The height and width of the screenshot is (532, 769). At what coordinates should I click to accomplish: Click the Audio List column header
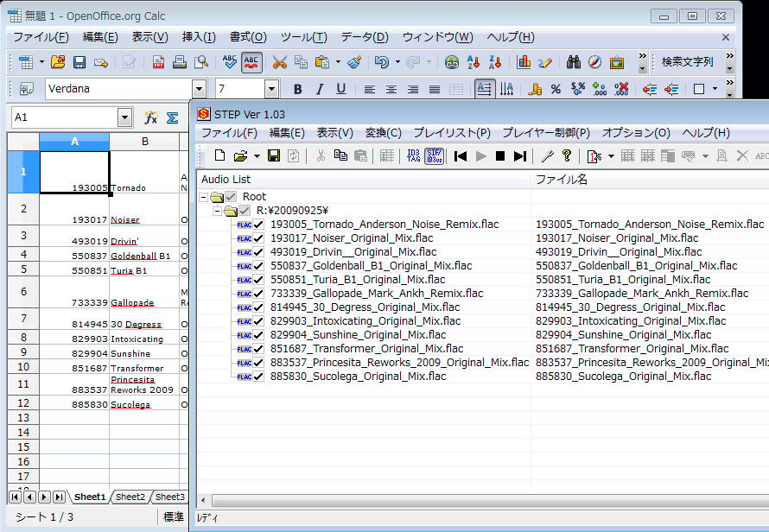point(363,180)
